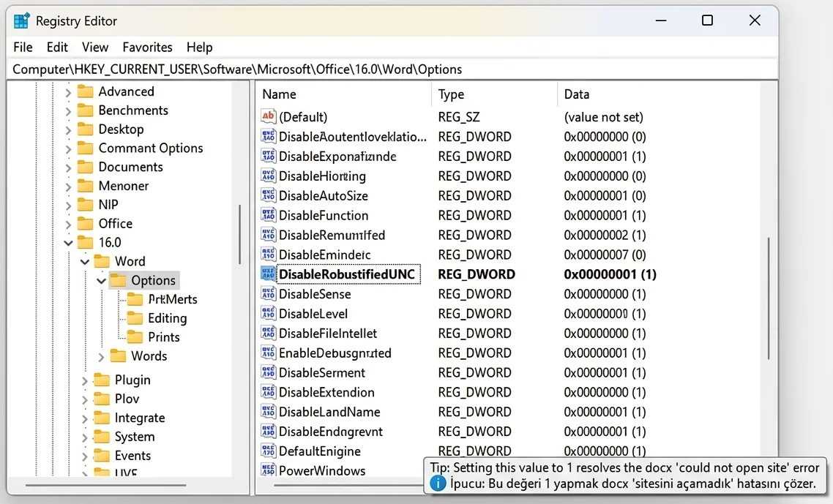This screenshot has width=833, height=504.
Task: Select the System key in tree
Action: click(x=134, y=437)
